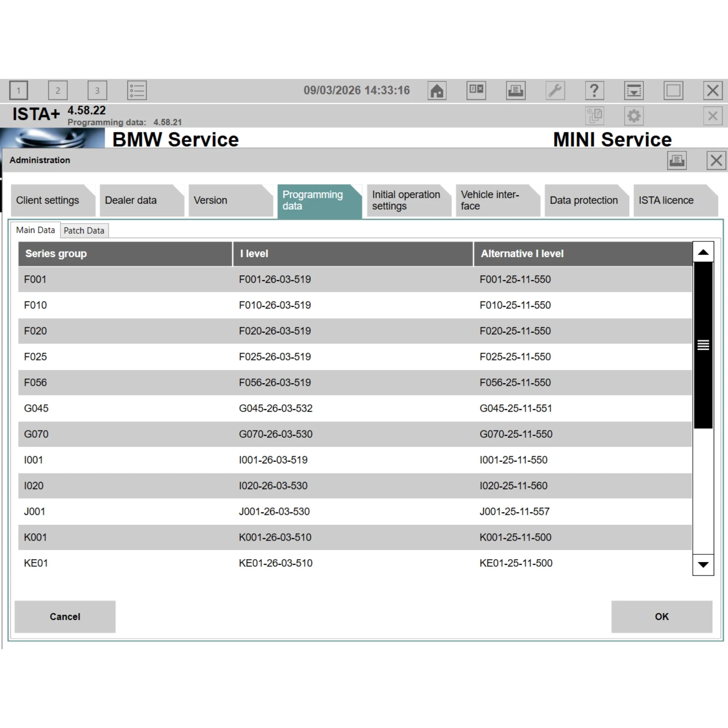Print the Administration view
The height and width of the screenshot is (728, 728).
pos(677,160)
